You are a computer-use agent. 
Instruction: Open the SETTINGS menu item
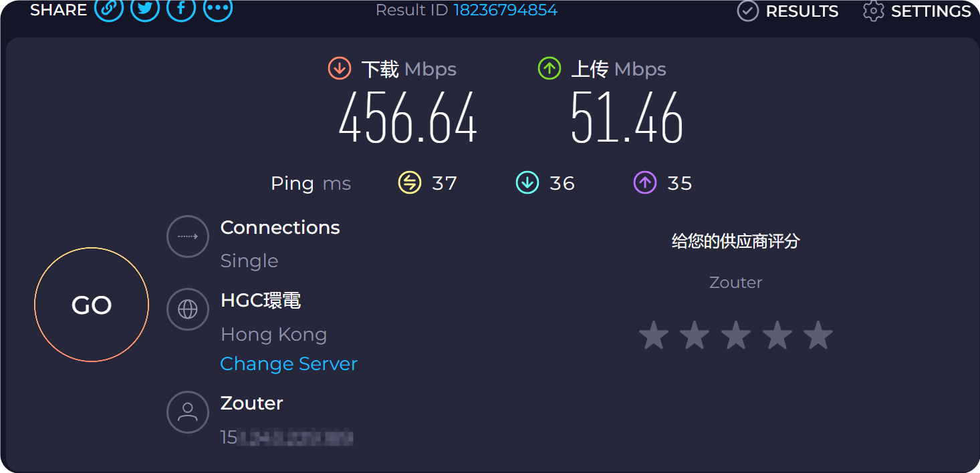tap(931, 11)
